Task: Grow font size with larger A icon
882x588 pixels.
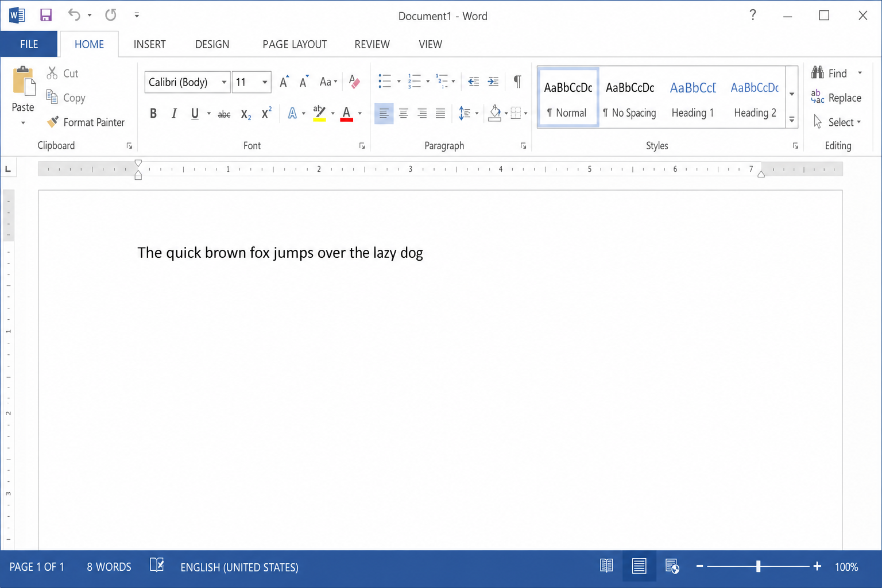Action: [x=284, y=82]
